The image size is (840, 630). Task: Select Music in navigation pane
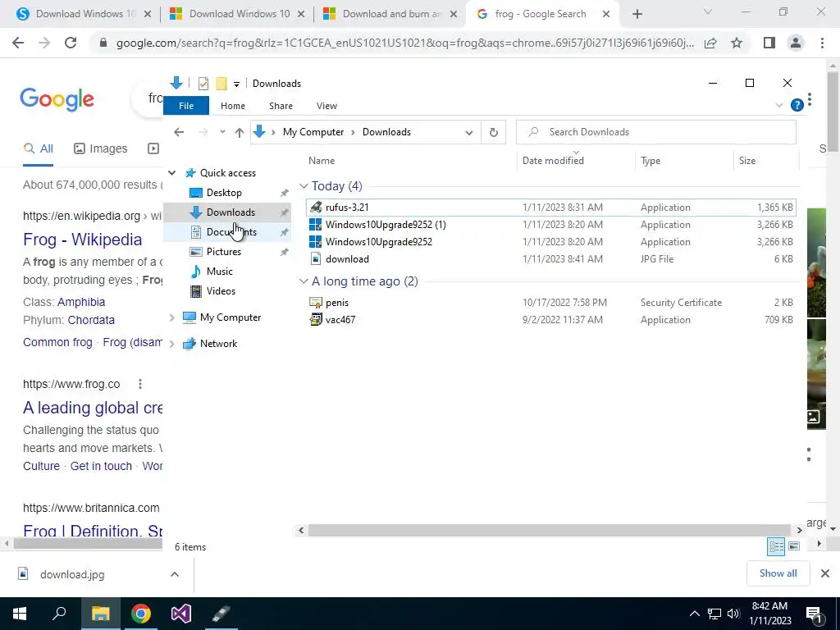pos(220,272)
